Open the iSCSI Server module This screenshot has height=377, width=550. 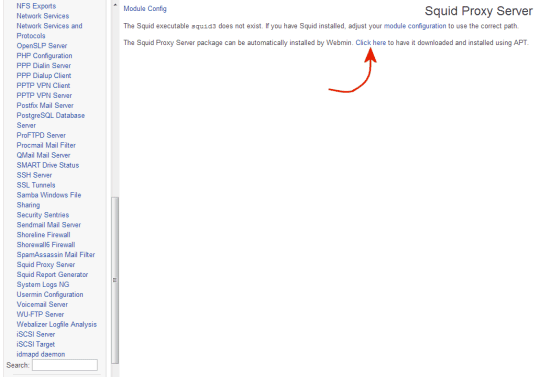click(36, 334)
